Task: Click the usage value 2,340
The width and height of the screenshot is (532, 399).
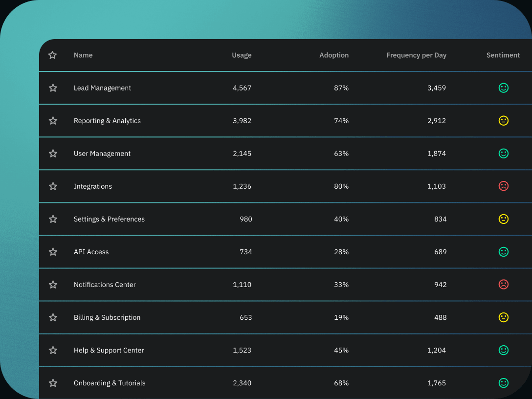Action: click(x=242, y=383)
